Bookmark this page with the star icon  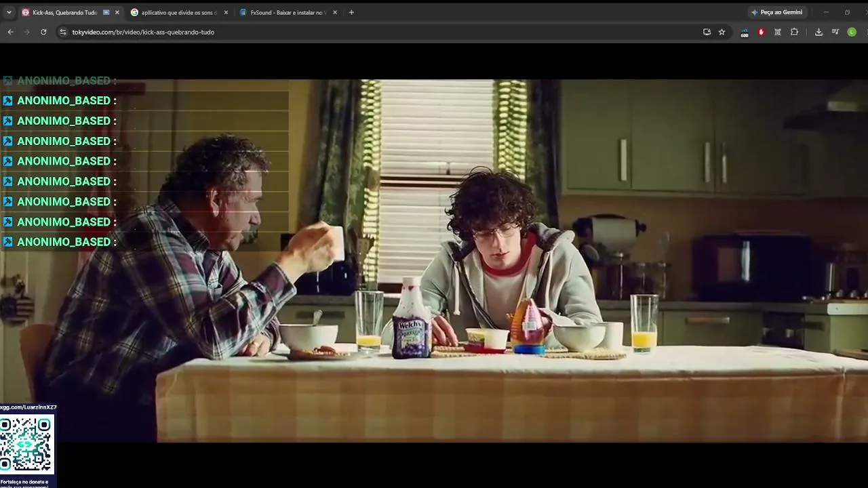tap(722, 32)
